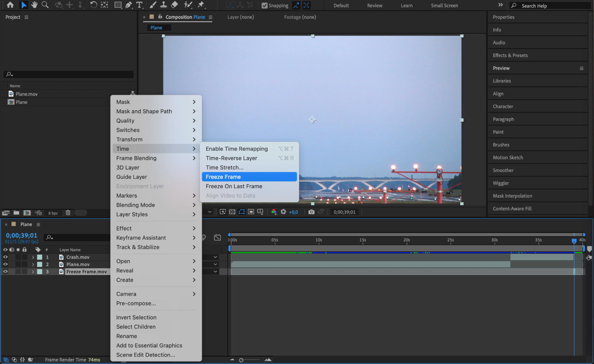Expand Freeze Frame.mov layer twirl arrow
This screenshot has height=364, width=594.
[x=33, y=272]
